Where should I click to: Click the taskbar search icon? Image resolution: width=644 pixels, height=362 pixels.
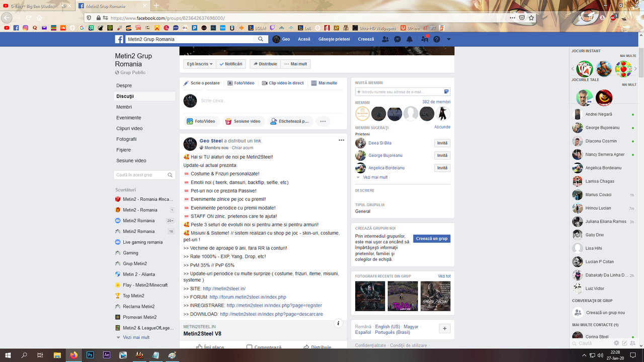(x=24, y=355)
